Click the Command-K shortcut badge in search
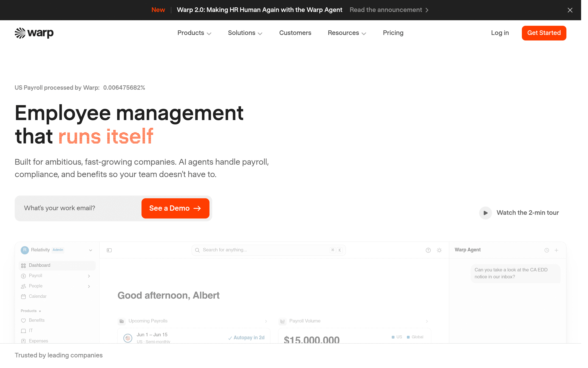The height and width of the screenshot is (368, 588). tap(336, 250)
